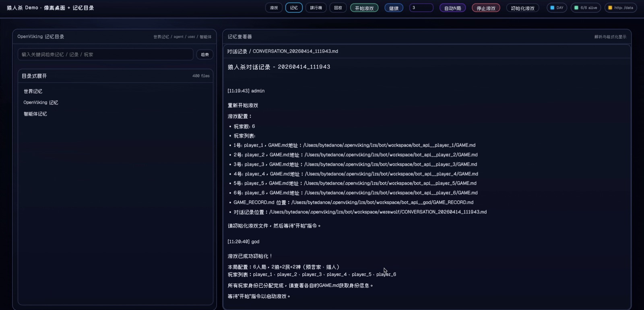Viewport: 644px width, 310px height.
Task: Click the 本局配置 6人局 line
Action: (x=284, y=267)
